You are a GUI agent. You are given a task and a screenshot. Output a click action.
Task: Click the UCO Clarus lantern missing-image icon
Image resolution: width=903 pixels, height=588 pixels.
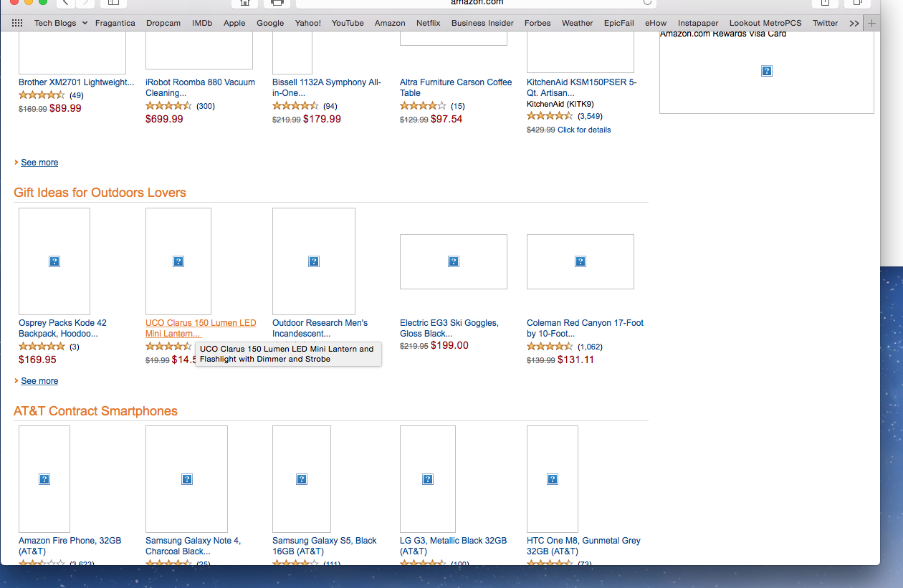(178, 261)
